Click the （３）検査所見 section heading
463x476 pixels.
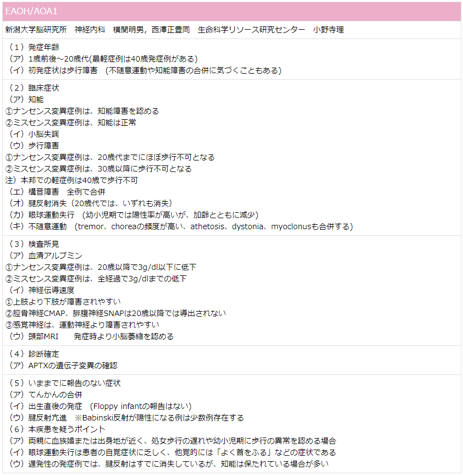pos(34,244)
